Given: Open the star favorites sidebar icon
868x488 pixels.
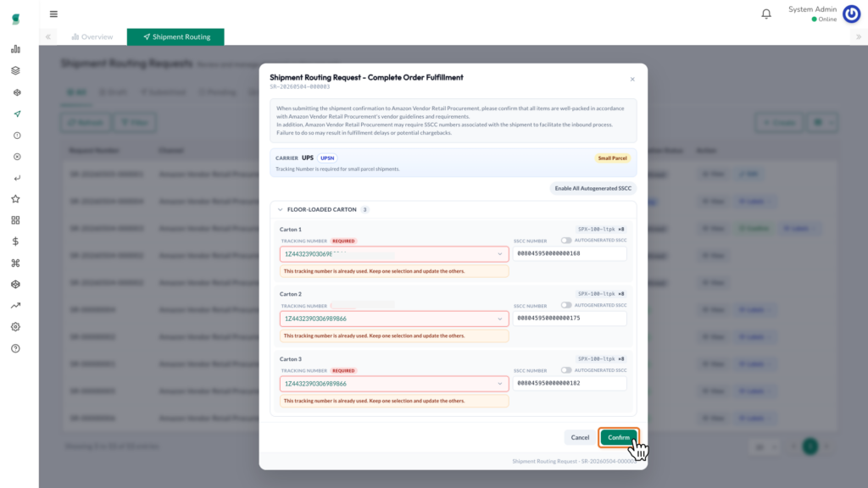Looking at the screenshot, I should coord(15,198).
